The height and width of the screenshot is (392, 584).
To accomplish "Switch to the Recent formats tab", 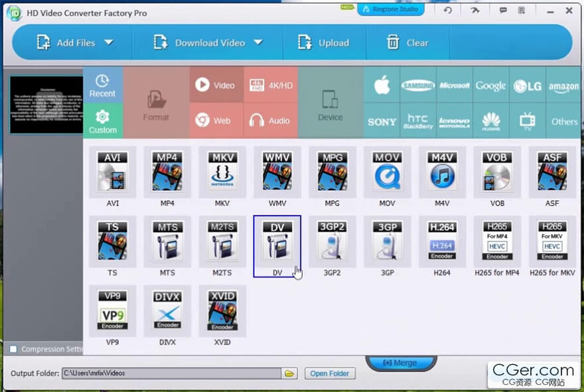I will click(x=103, y=86).
